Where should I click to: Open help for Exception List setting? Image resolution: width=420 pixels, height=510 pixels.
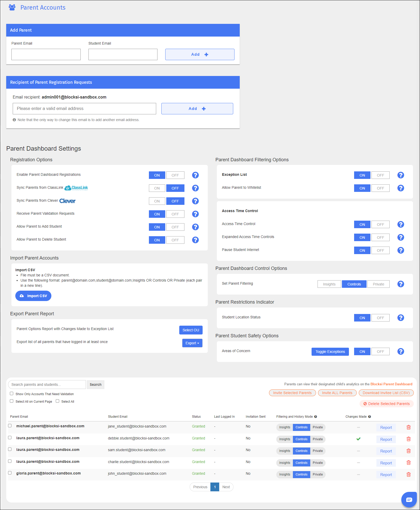[401, 175]
